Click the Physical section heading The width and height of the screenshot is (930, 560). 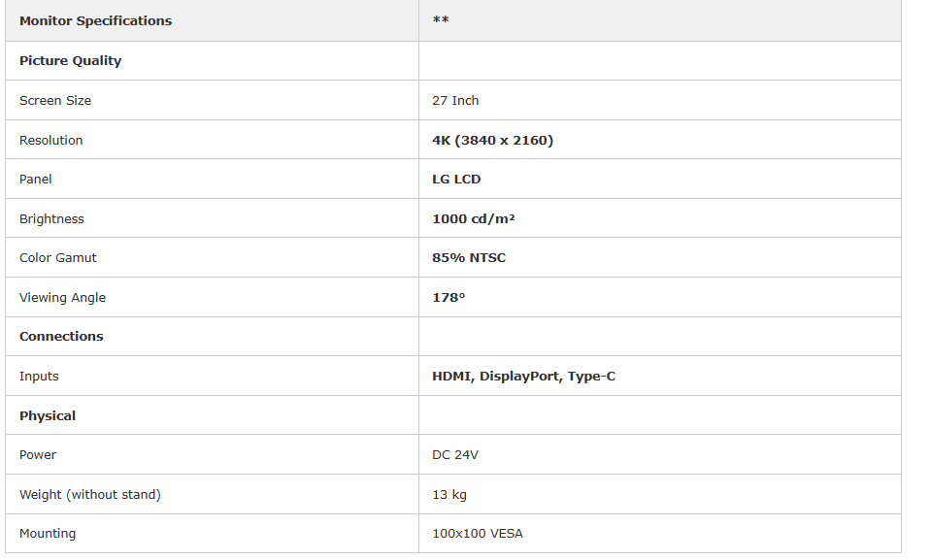coord(48,415)
